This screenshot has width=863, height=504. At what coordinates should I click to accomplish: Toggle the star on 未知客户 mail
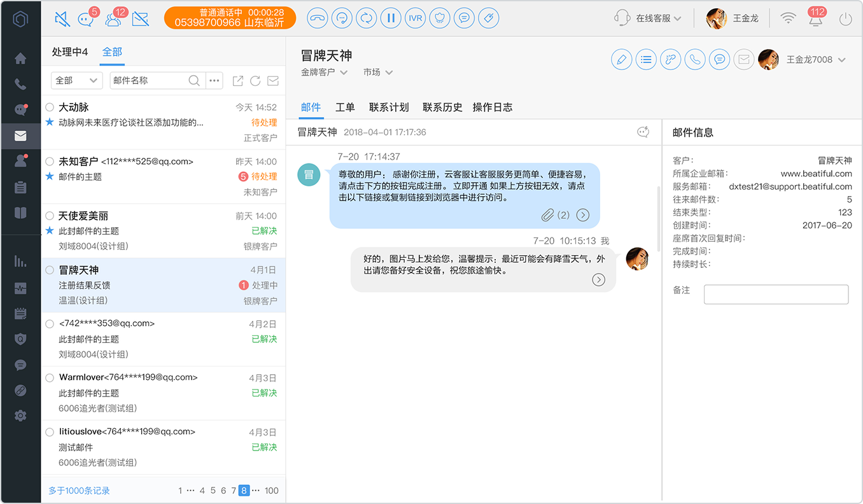point(50,176)
